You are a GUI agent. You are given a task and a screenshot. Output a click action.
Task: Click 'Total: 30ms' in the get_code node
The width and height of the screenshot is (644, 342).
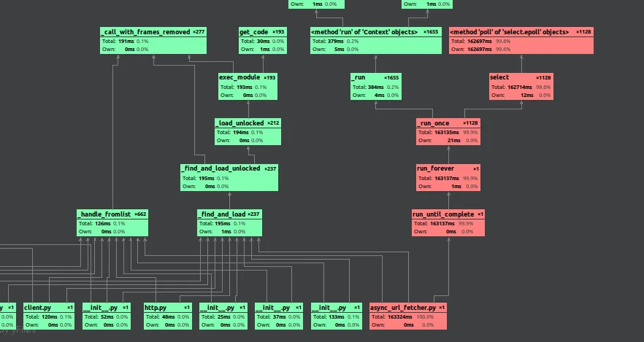pyautogui.click(x=256, y=42)
